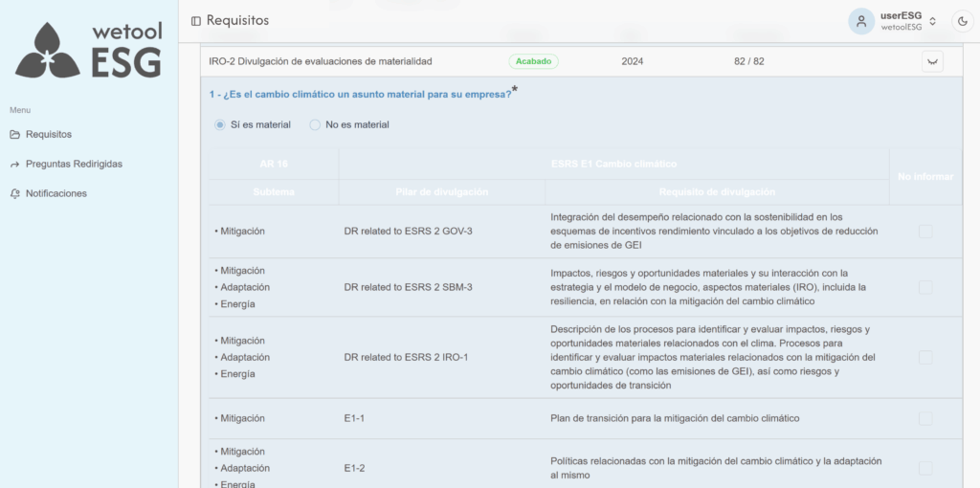
Task: Click the IRO-2 Divulgación de evaluaciones row title
Action: tap(320, 61)
